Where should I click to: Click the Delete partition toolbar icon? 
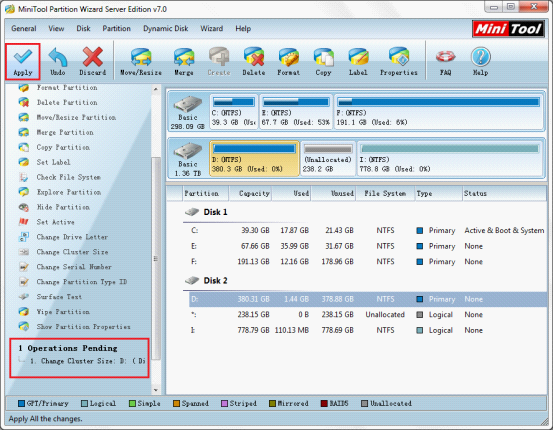pos(254,62)
